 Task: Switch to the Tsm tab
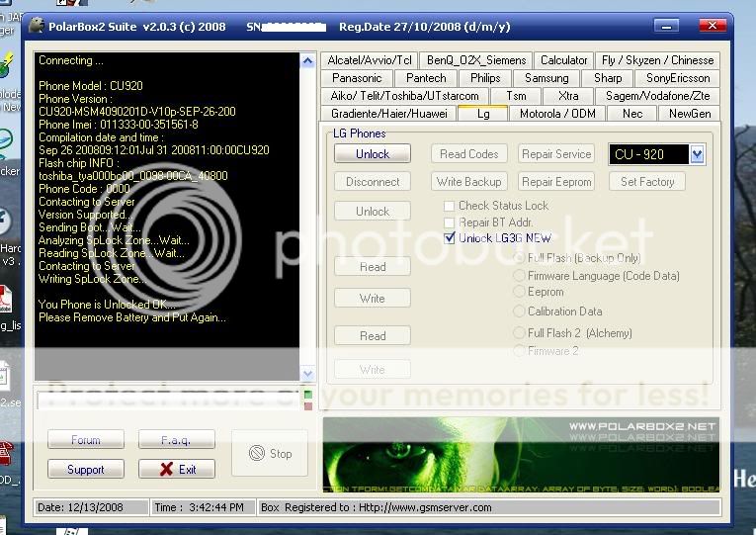point(516,96)
